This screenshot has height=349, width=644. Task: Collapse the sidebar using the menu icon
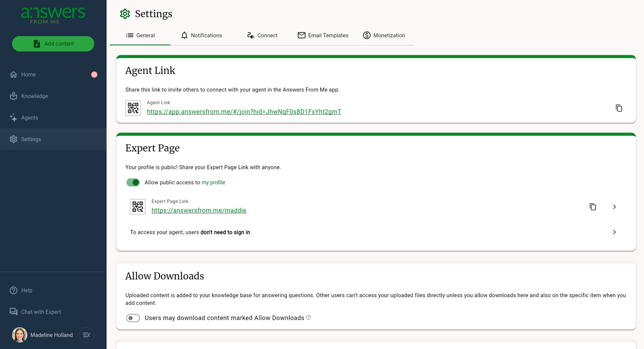86,335
